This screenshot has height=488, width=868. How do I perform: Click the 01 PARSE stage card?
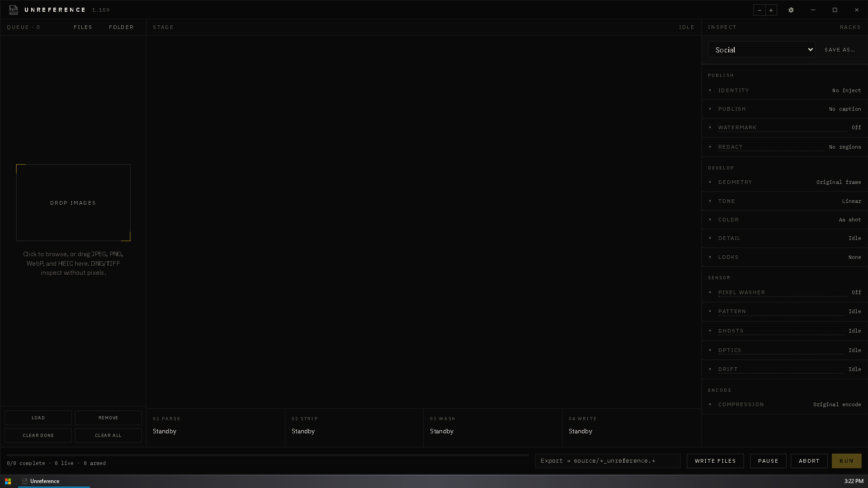point(216,427)
